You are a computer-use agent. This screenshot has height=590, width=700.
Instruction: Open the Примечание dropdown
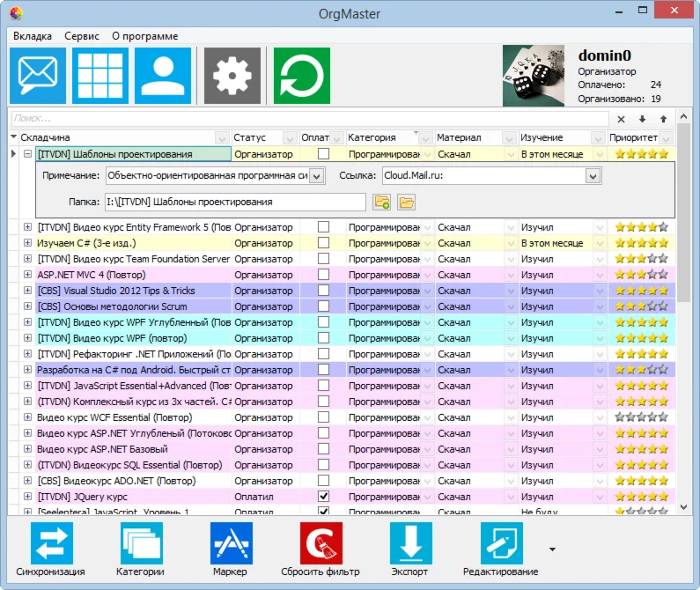point(317,176)
